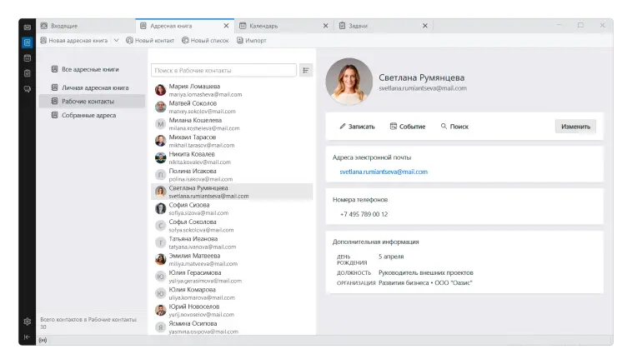Click birthday value 5 апреля

click(x=391, y=257)
